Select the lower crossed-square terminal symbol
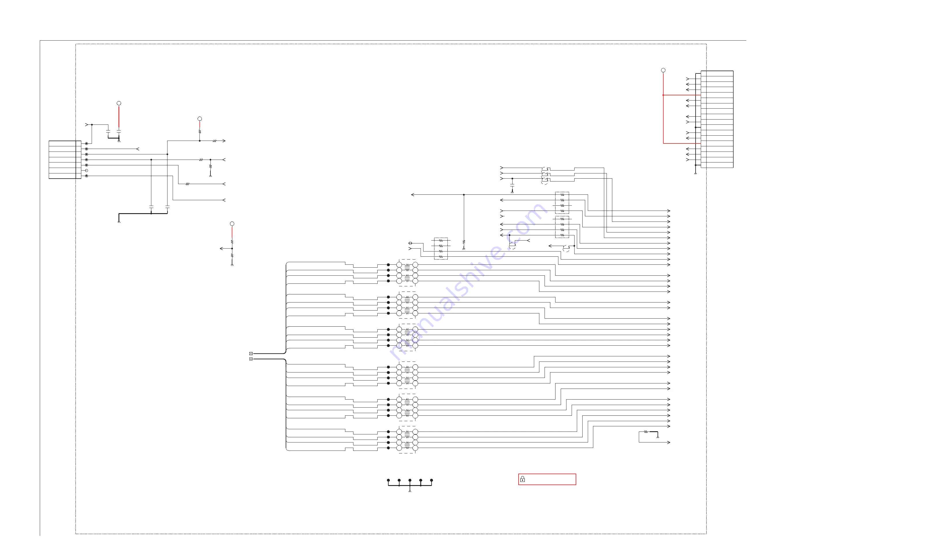934x560 pixels. click(x=251, y=359)
